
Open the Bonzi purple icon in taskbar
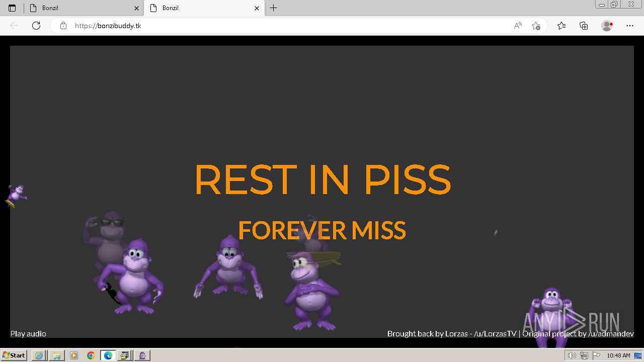[142, 355]
